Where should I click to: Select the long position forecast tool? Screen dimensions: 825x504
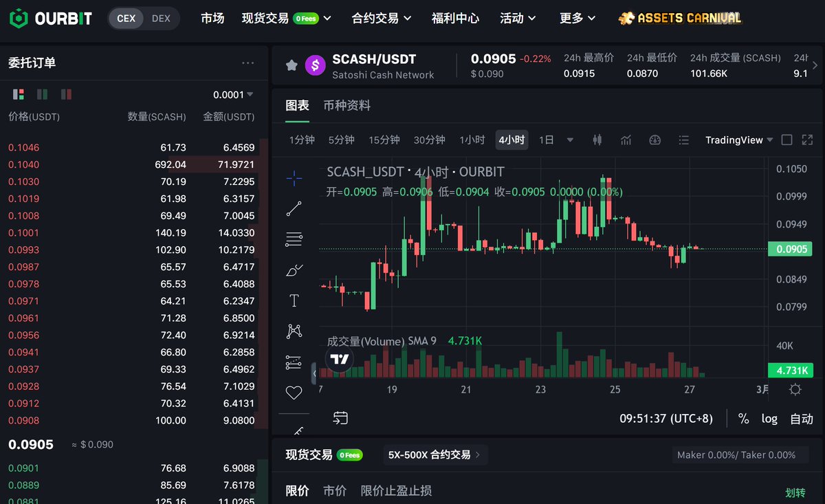click(x=294, y=362)
